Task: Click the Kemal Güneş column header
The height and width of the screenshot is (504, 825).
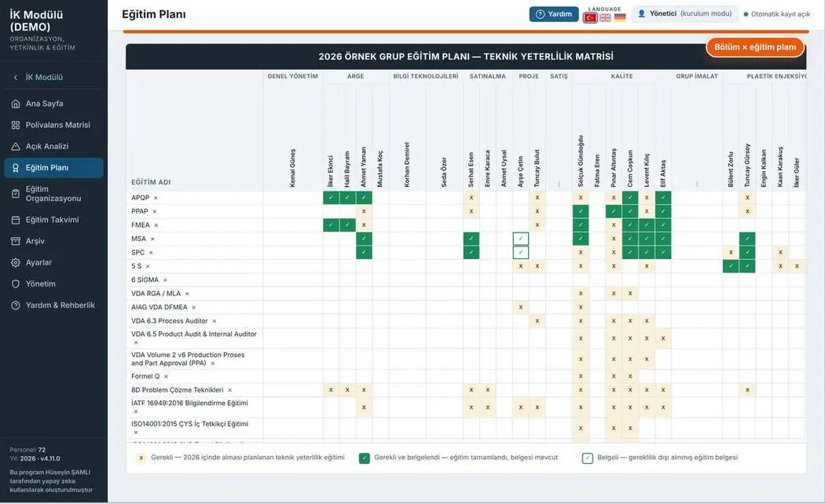Action: (x=292, y=168)
